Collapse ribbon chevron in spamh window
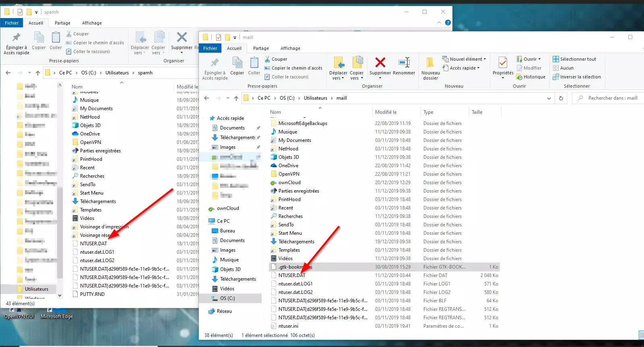Image resolution: width=644 pixels, height=347 pixels. [439, 23]
